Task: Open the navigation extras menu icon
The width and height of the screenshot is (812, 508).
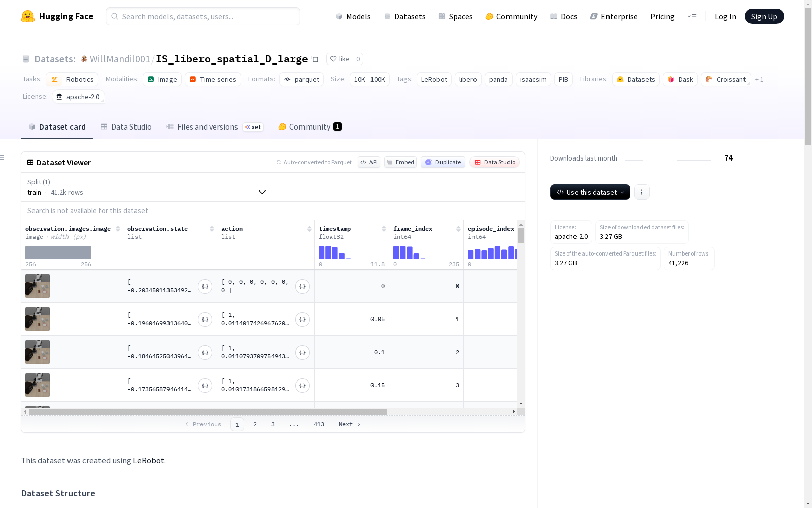Action: (692, 16)
